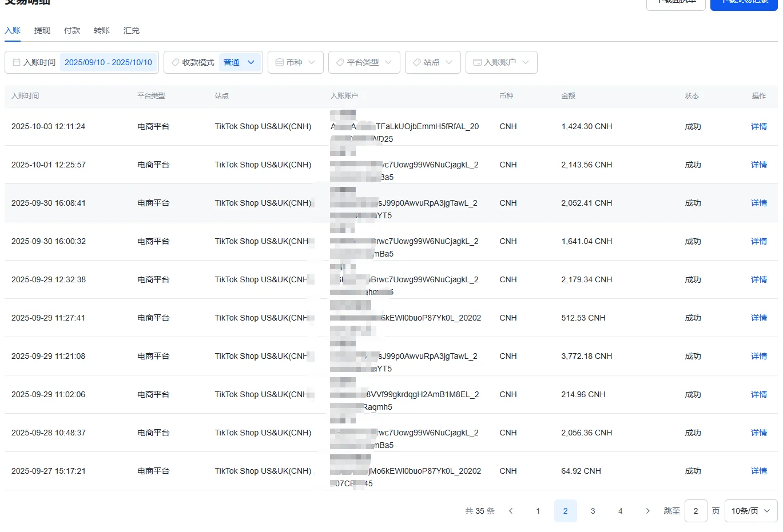Image resolution: width=783 pixels, height=532 pixels.
Task: Click the tag icon beside 收款模式
Action: [176, 62]
